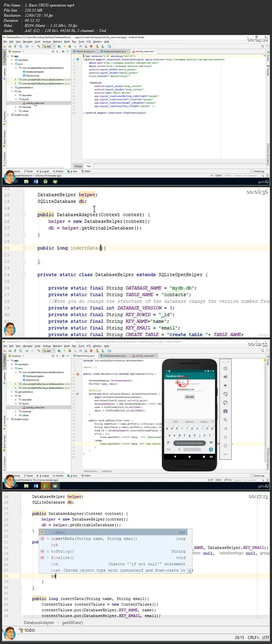Click the emulator Back triangle in side toolbar
The width and height of the screenshot is (272, 644).
pyautogui.click(x=225, y=428)
